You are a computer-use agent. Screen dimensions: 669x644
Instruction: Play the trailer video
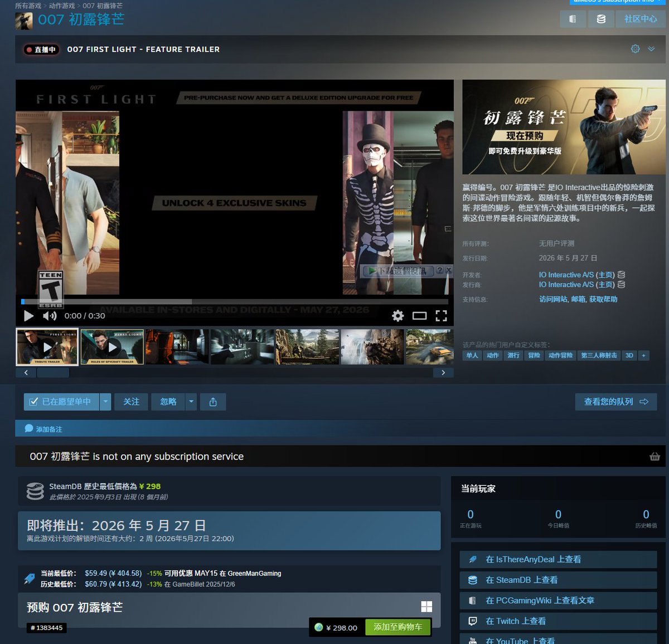tap(28, 316)
